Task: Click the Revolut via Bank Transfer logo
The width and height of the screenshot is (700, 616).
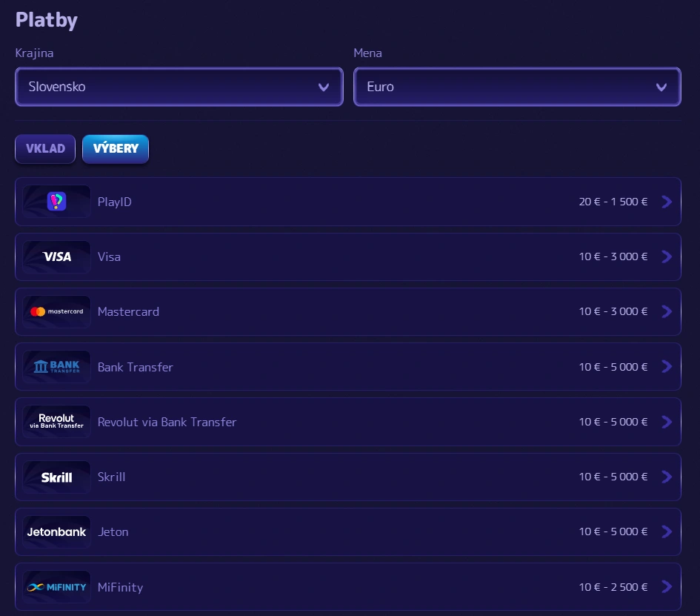Action: 57,422
